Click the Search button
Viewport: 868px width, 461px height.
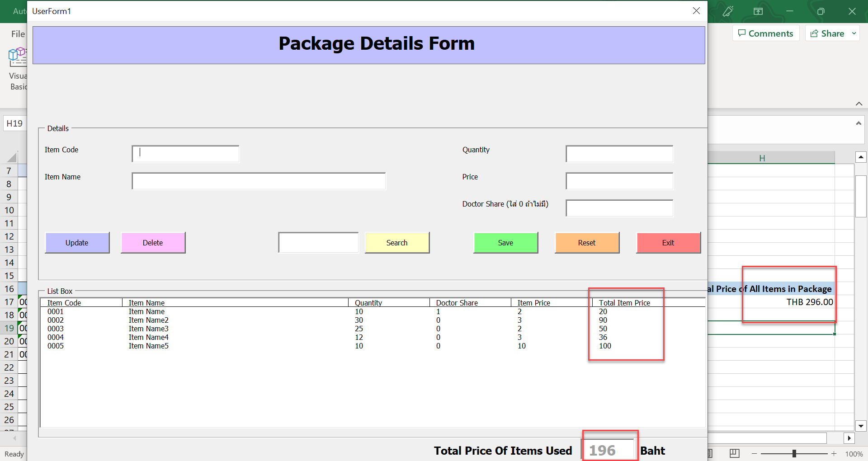pyautogui.click(x=396, y=243)
